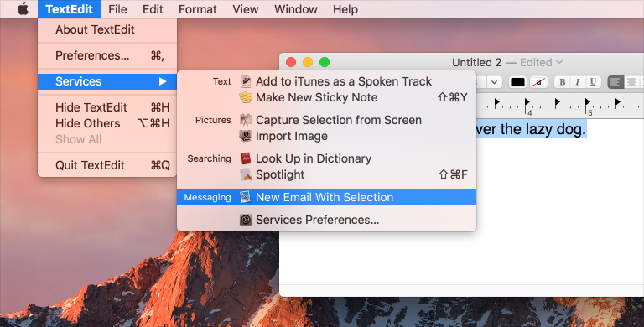Viewport: 644px width, 327px height.
Task: Open the Window menu
Action: tap(296, 9)
